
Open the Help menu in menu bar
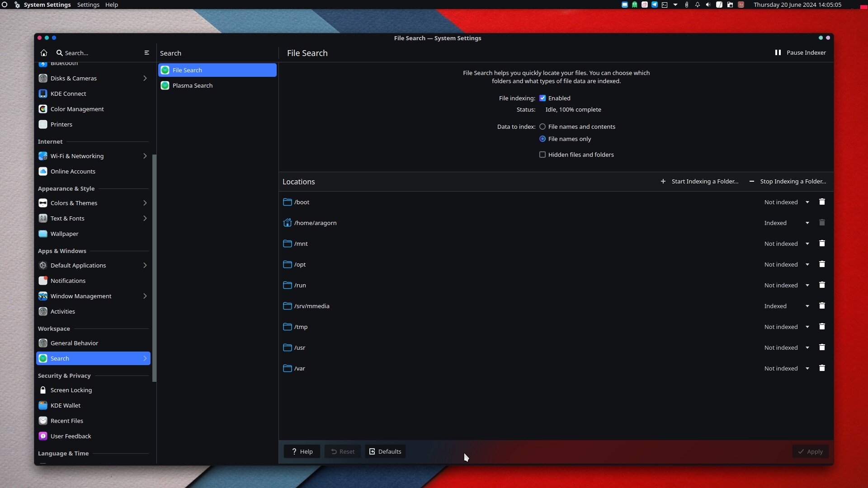coord(112,5)
